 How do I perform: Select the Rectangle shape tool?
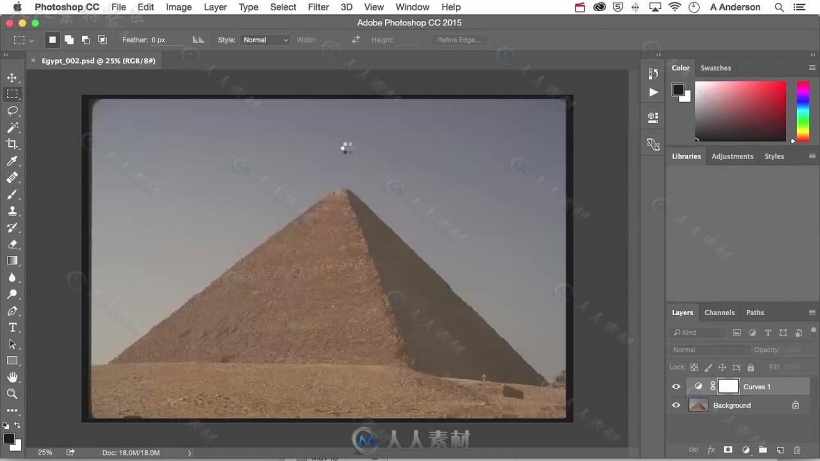(x=12, y=361)
